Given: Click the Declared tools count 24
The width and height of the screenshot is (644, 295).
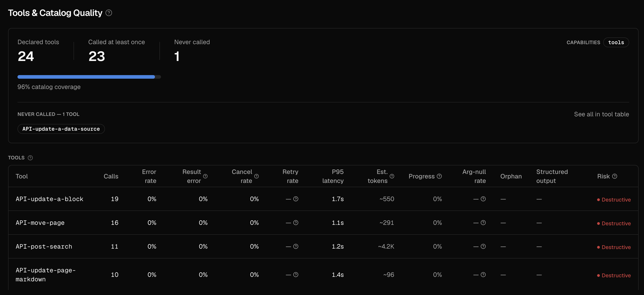Looking at the screenshot, I should 26,56.
